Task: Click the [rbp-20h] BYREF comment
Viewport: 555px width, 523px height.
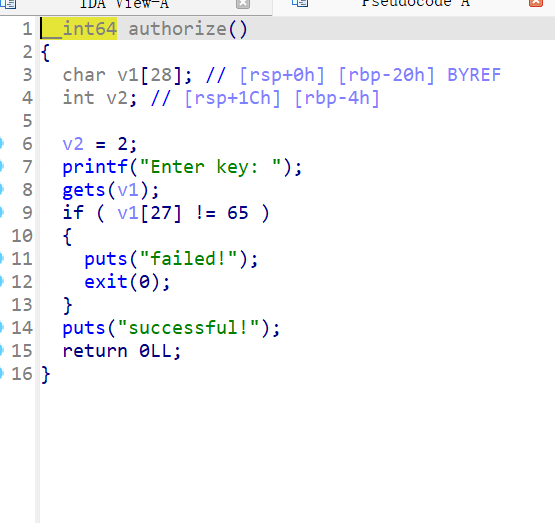Action: click(420, 75)
